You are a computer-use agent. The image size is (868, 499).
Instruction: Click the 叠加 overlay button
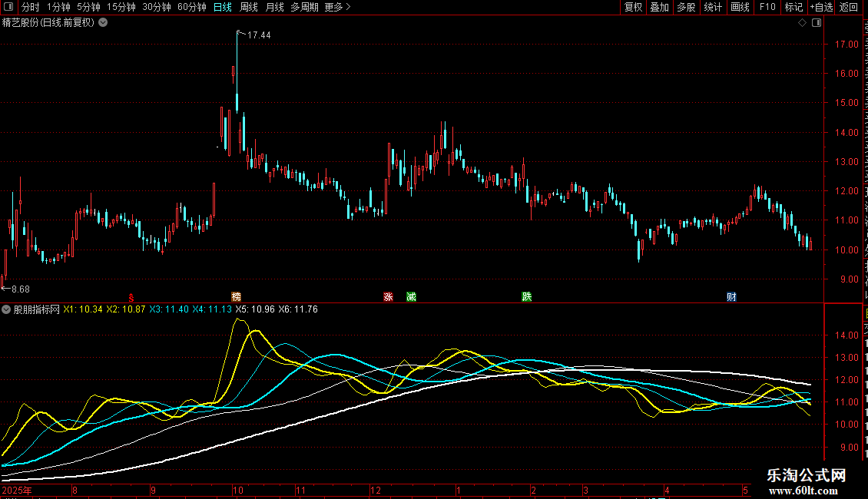(659, 7)
